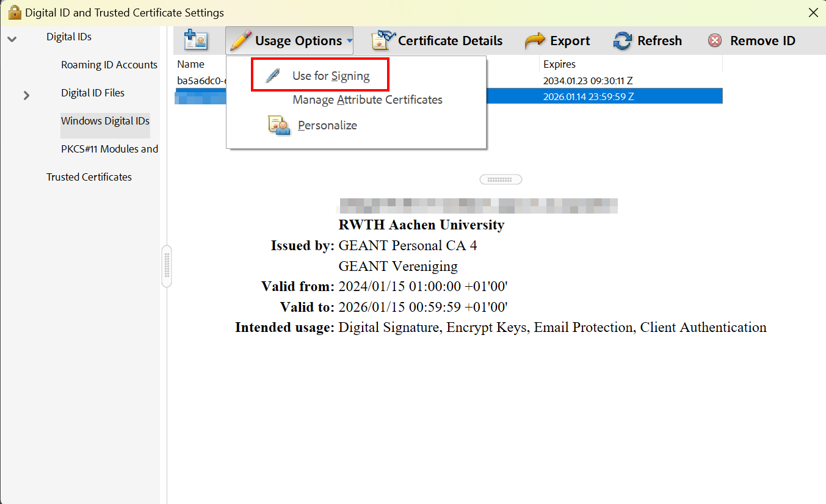This screenshot has width=826, height=504.
Task: Click the Personalize card icon
Action: pyautogui.click(x=278, y=124)
